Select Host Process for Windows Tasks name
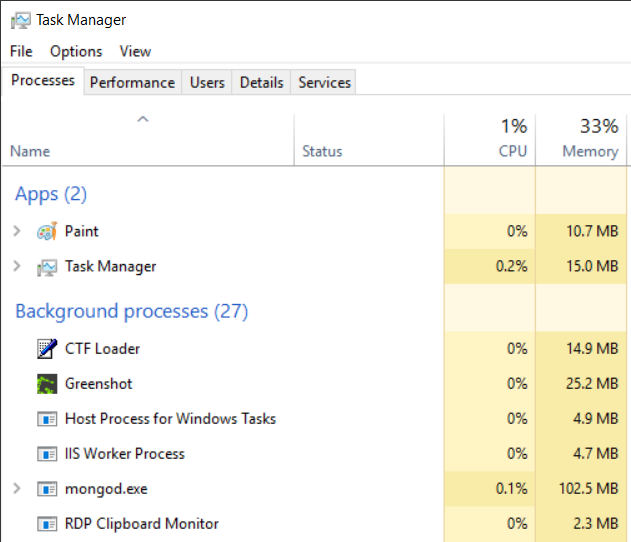Image resolution: width=631 pixels, height=542 pixels. tap(171, 419)
